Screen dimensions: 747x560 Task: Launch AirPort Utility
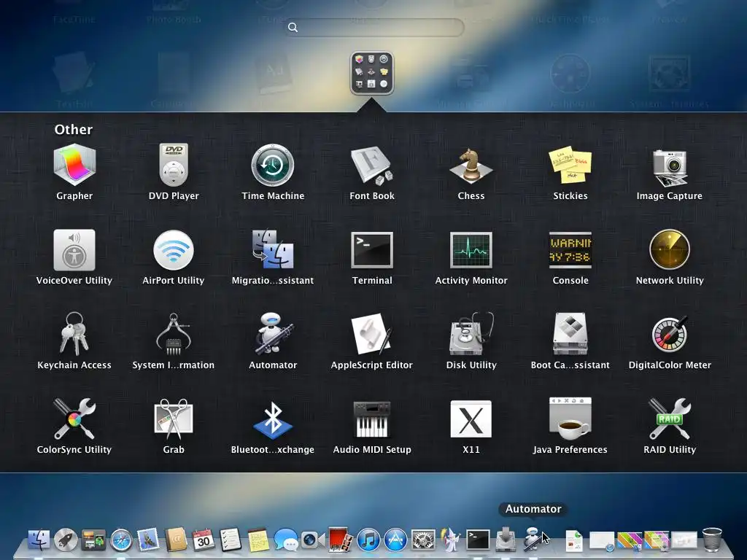174,250
